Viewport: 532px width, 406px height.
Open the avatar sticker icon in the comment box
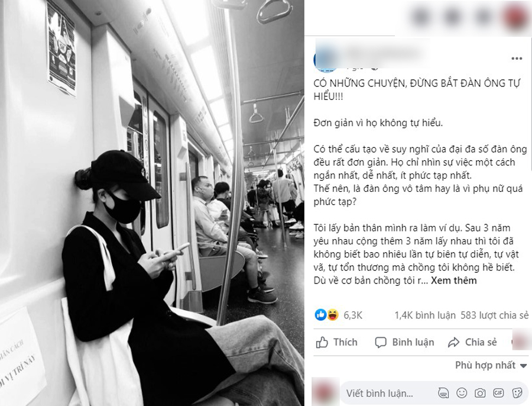point(443,393)
